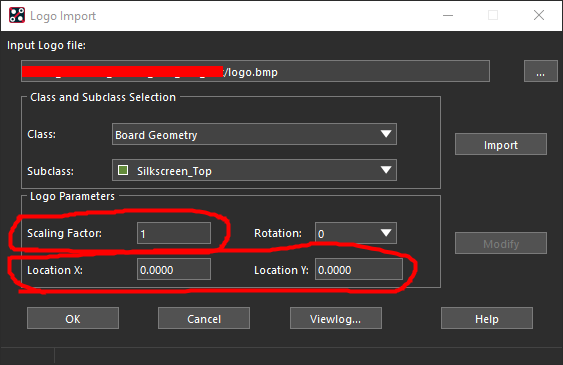Viewport: 563px width, 365px height.
Task: Close the Logo Import dialog
Action: click(x=539, y=15)
